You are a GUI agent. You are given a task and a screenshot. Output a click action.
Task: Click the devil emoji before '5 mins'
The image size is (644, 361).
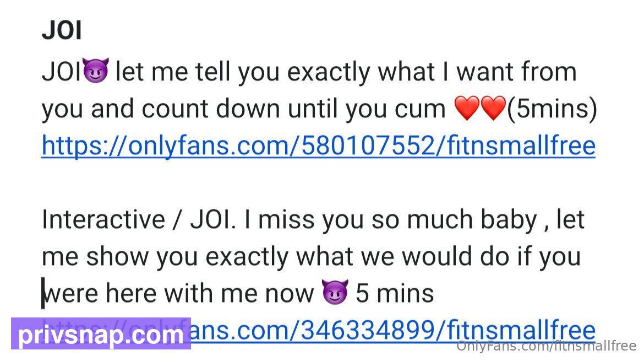(335, 292)
